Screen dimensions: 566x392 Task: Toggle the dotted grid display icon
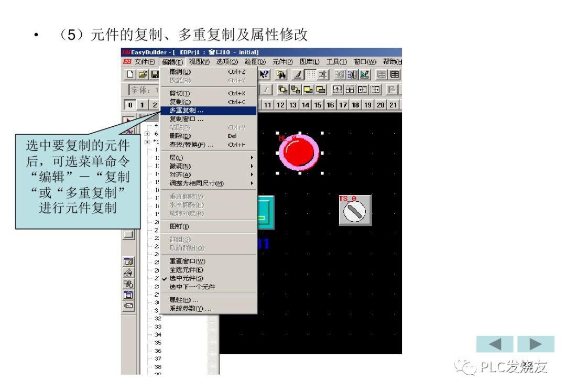coord(310,75)
